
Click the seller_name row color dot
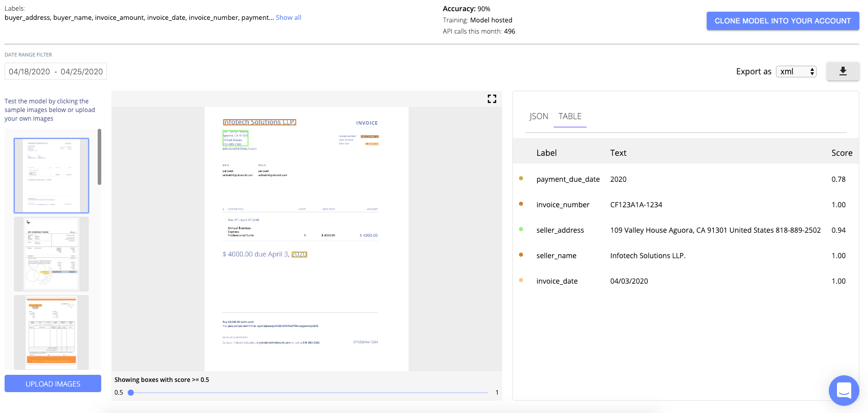tap(521, 255)
